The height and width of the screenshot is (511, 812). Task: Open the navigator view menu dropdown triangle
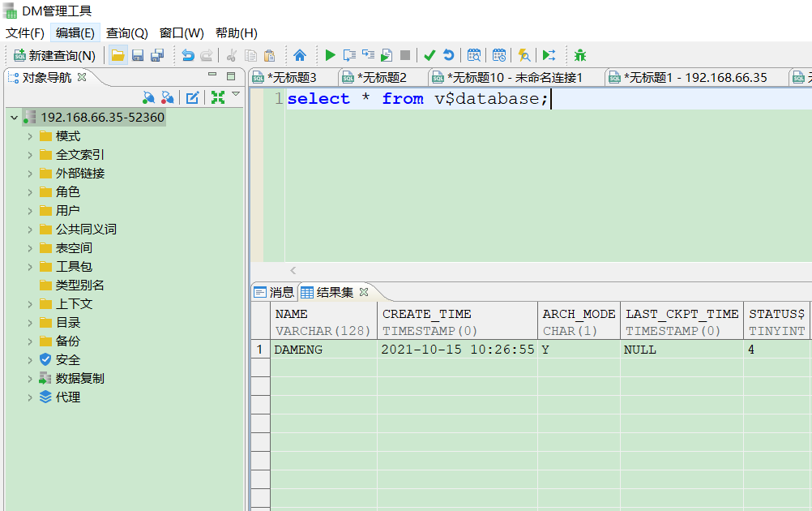tap(236, 94)
